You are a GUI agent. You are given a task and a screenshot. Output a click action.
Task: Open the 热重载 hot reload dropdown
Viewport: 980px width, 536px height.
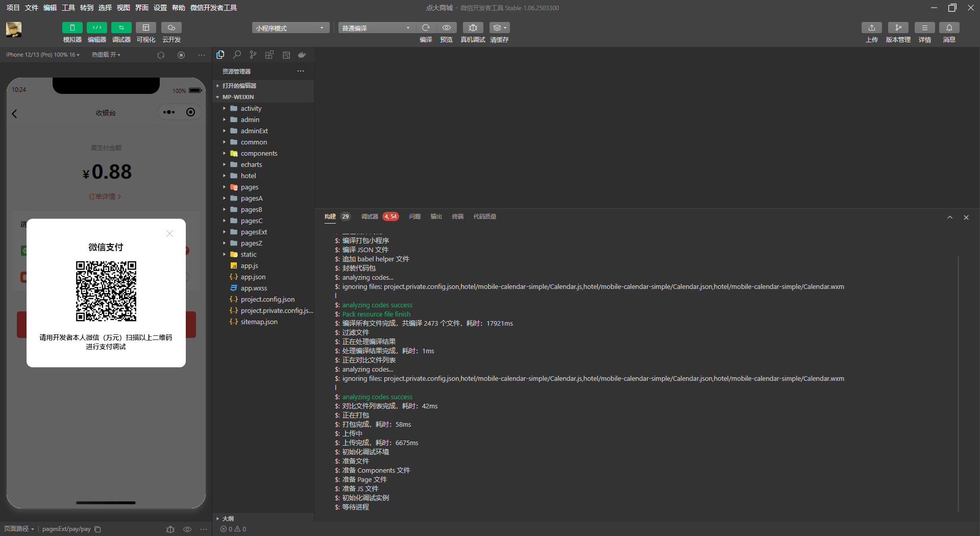click(x=106, y=55)
